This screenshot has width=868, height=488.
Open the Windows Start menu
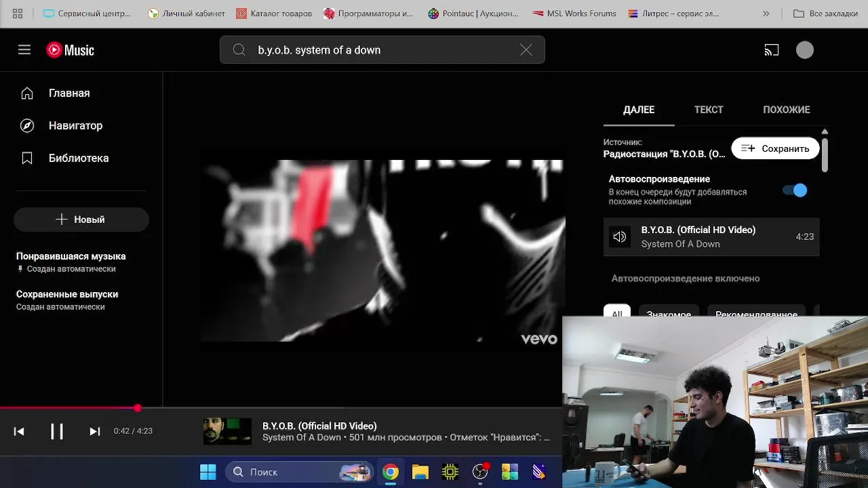click(x=208, y=472)
